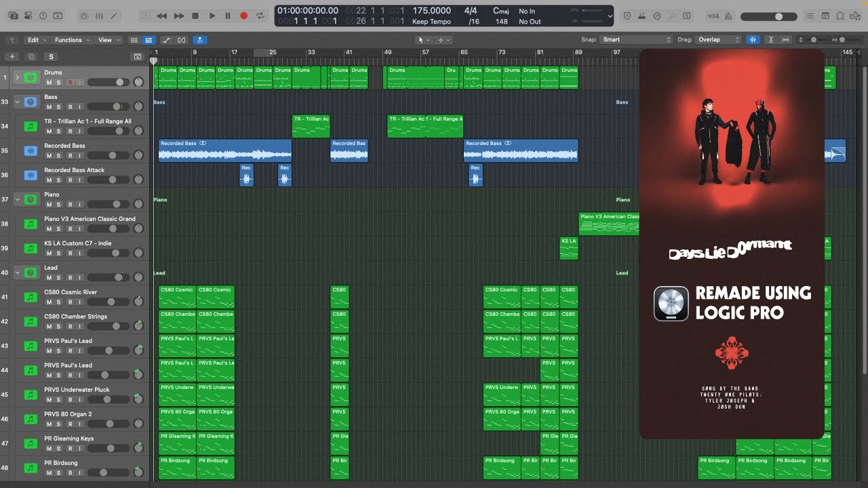868x488 pixels.
Task: Click the Cmaj key signature
Action: pos(500,11)
